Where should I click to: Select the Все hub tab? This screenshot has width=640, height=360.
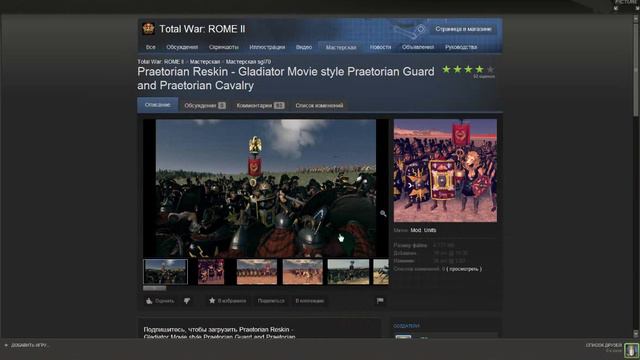point(151,47)
